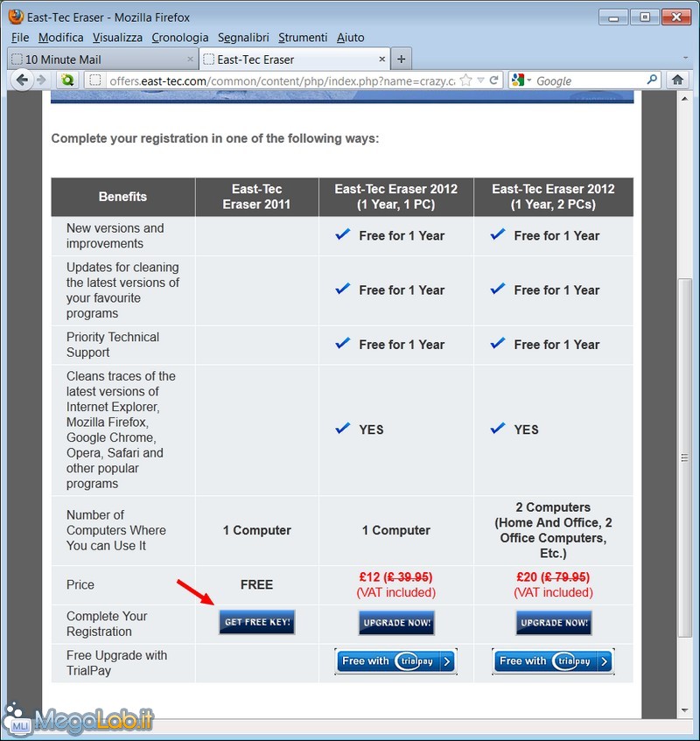Click the '£20 (£ 79.95)' price text
Viewport: 700px width, 741px height.
(553, 577)
